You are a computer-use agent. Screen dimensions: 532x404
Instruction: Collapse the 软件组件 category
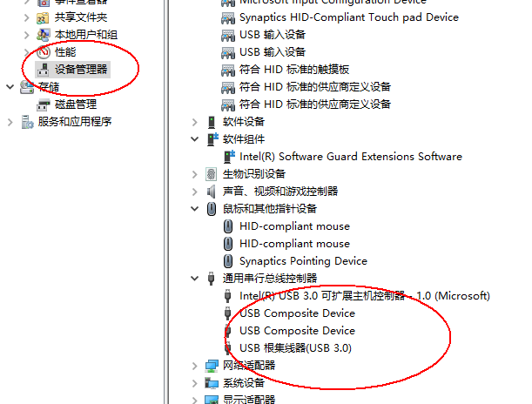pyautogui.click(x=194, y=139)
